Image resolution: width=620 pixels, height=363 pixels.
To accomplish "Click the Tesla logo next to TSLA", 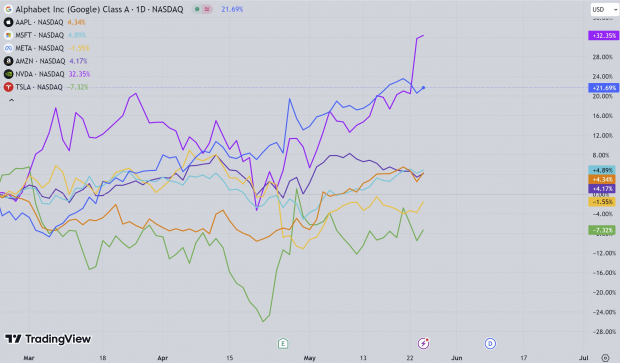I will [x=8, y=87].
